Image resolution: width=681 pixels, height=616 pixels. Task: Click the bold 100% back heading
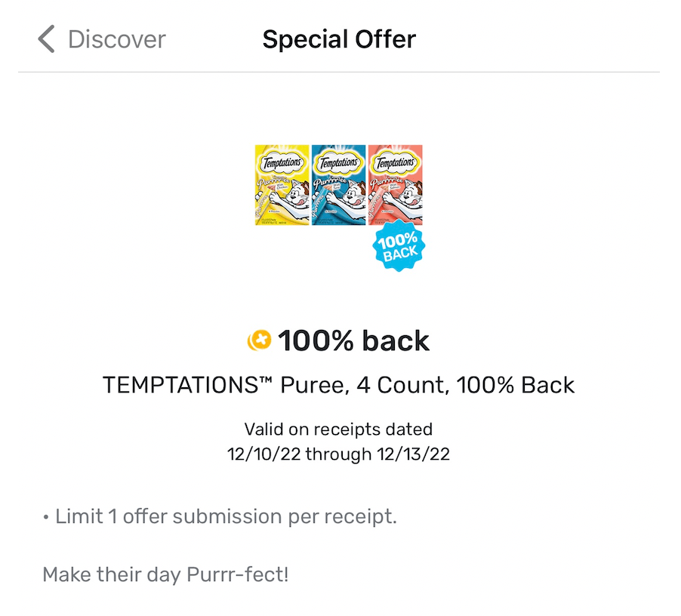pyautogui.click(x=353, y=341)
